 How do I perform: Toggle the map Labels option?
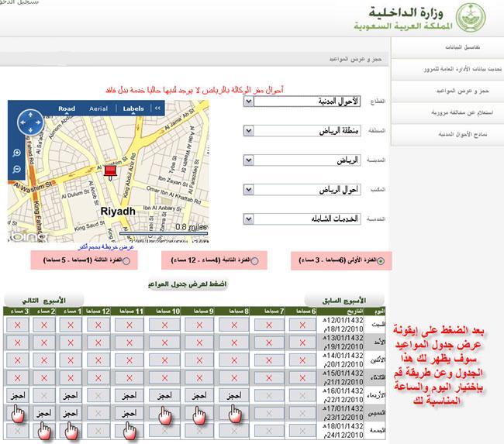[x=133, y=108]
